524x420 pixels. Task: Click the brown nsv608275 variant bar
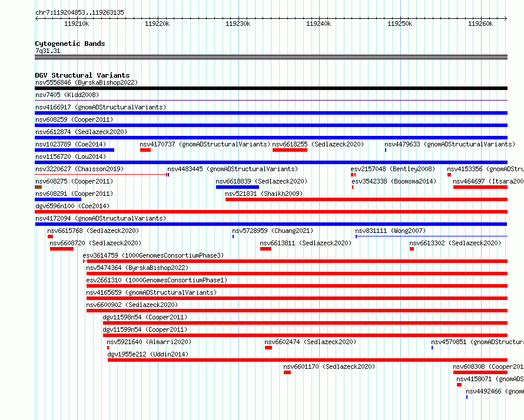(x=38, y=187)
